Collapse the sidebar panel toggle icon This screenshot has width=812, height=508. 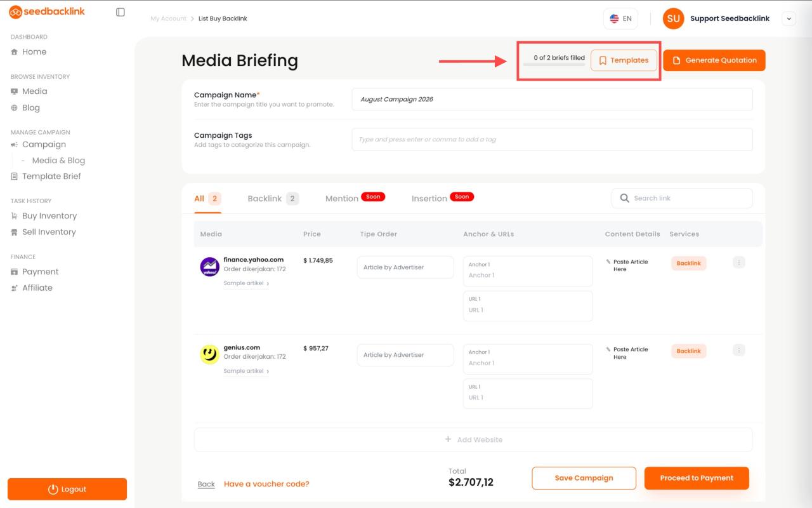pyautogui.click(x=121, y=12)
